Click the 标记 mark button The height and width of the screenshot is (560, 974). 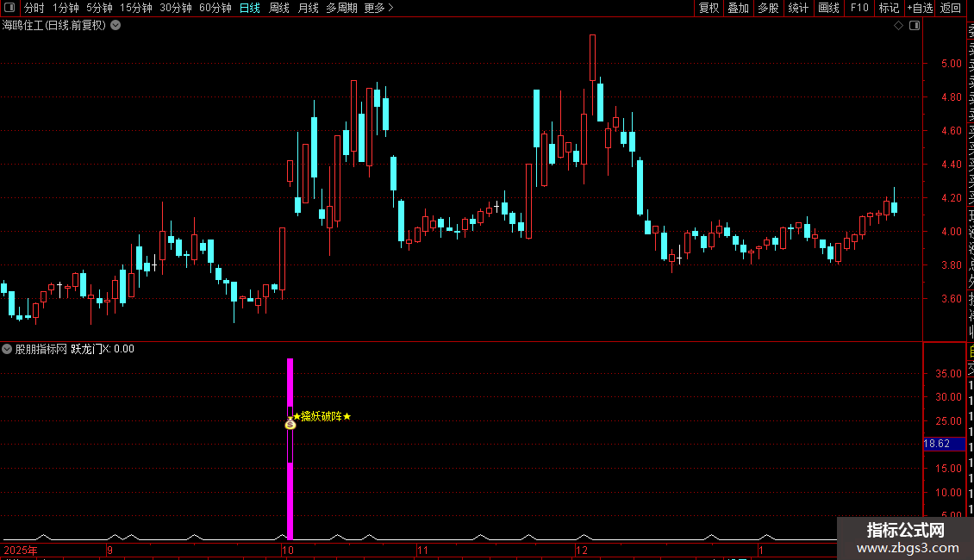point(889,8)
